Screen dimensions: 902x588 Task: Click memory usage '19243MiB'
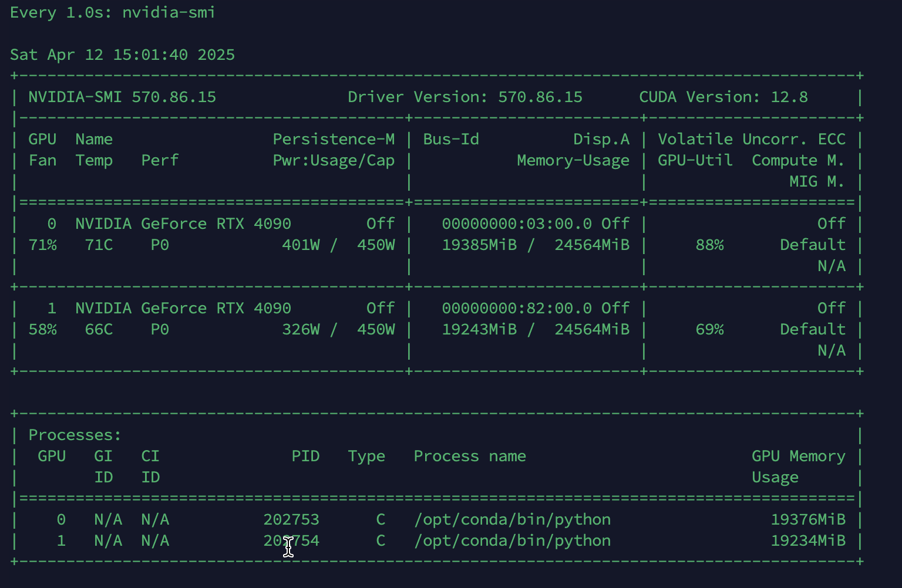coord(479,329)
